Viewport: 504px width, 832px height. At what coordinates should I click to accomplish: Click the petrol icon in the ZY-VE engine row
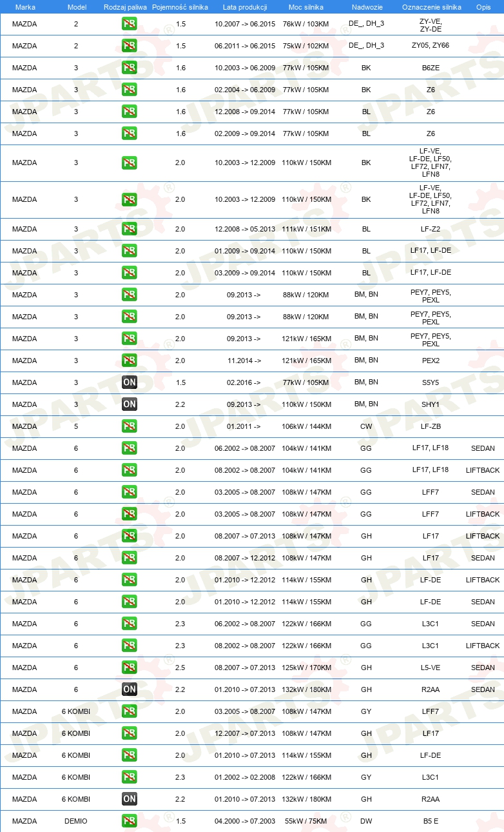(130, 25)
